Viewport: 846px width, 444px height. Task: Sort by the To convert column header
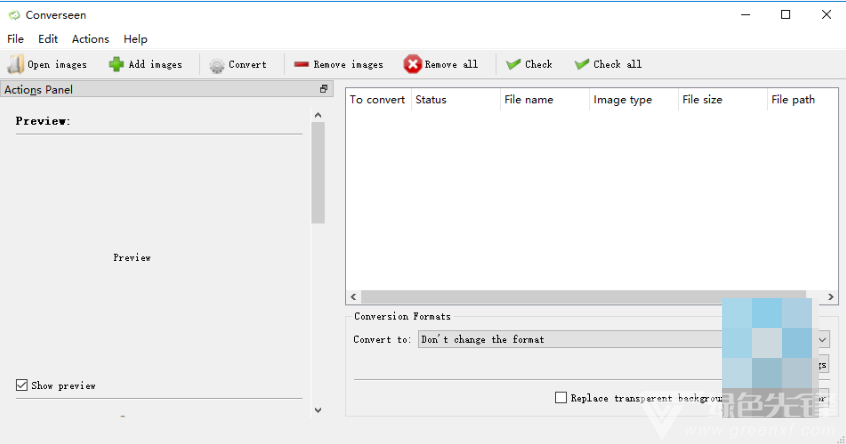click(378, 99)
